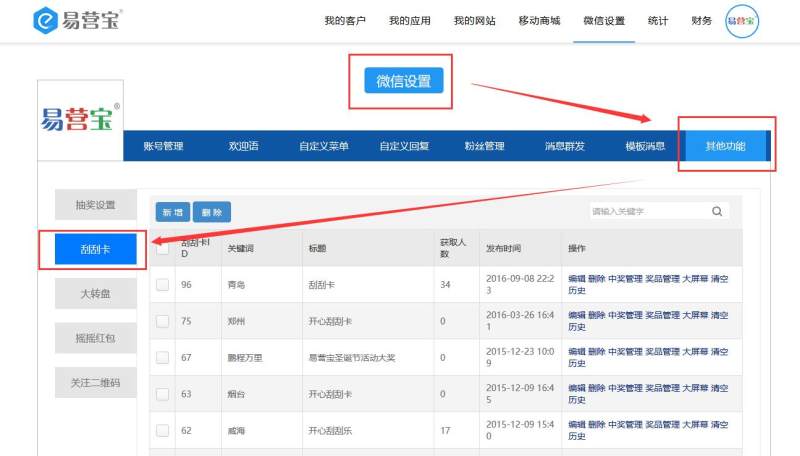This screenshot has height=456, width=800.
Task: Open the round account avatar icon
Action: click(742, 21)
